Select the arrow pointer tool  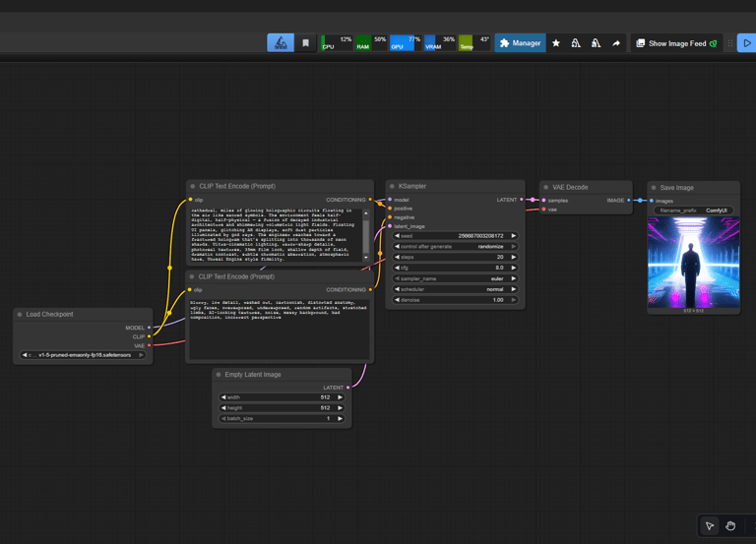(x=709, y=526)
